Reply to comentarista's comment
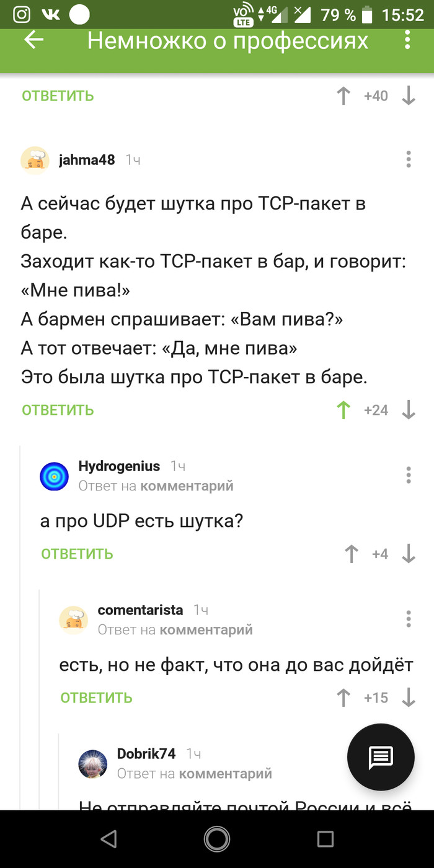This screenshot has height=868, width=434. pyautogui.click(x=96, y=697)
